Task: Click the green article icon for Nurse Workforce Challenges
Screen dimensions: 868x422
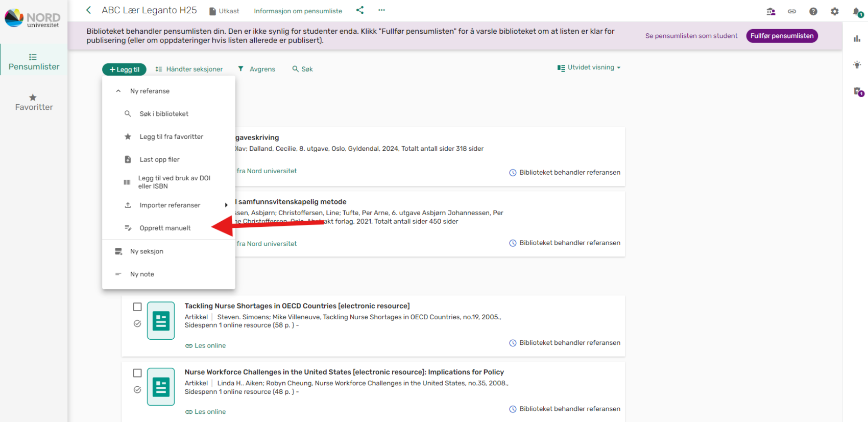Action: 161,387
